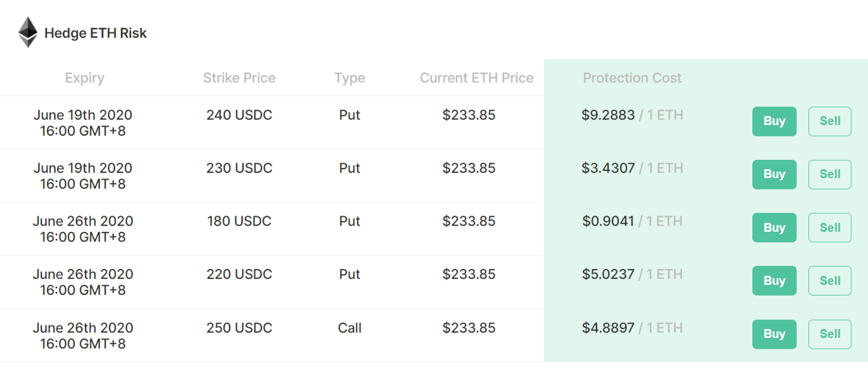The image size is (868, 378).
Task: Click the Expiry column header
Action: pyautogui.click(x=84, y=78)
